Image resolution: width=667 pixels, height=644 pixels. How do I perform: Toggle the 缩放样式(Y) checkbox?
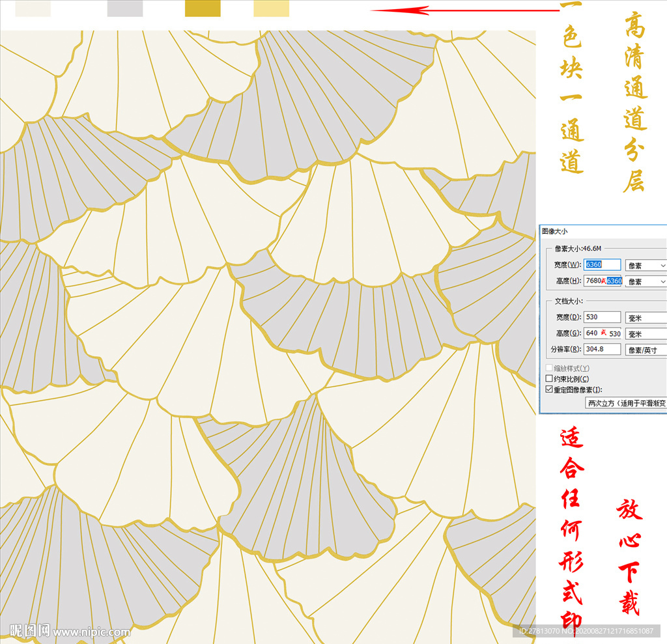pos(549,369)
